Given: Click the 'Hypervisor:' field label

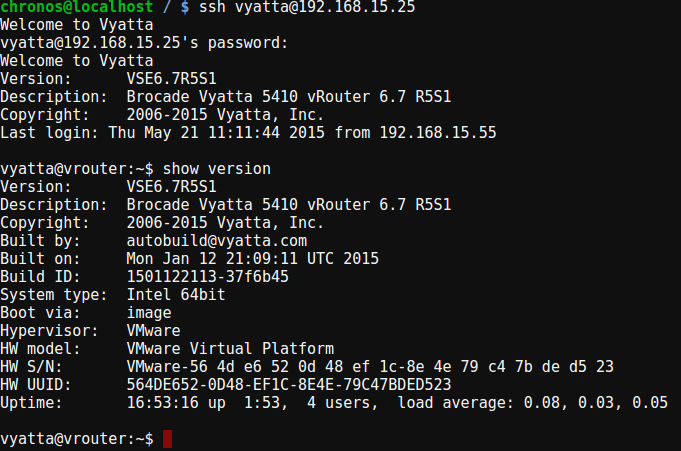Looking at the screenshot, I should coord(48,331).
